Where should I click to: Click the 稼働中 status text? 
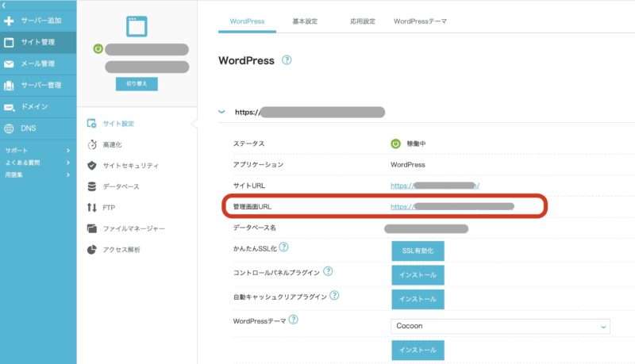click(416, 144)
